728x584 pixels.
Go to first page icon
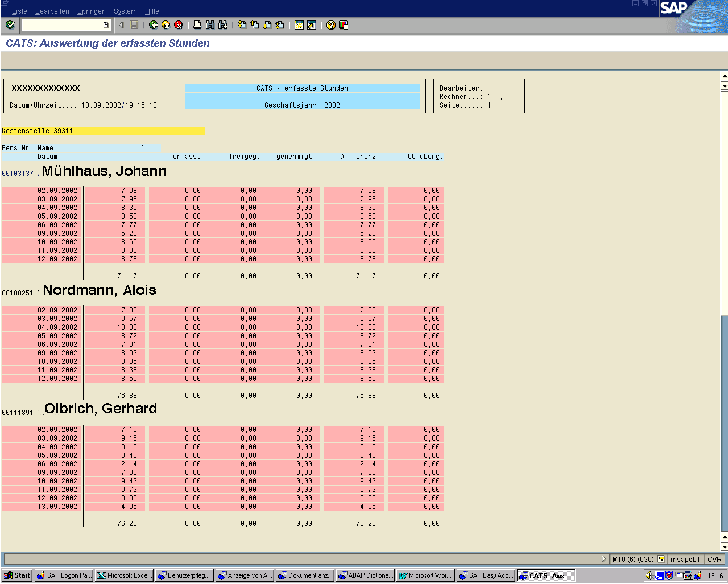coord(242,25)
